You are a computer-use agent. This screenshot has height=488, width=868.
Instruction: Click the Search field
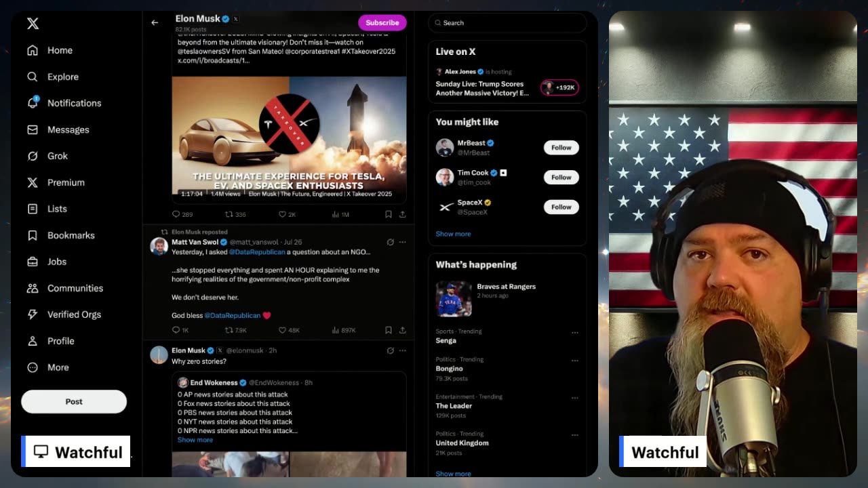pos(507,22)
